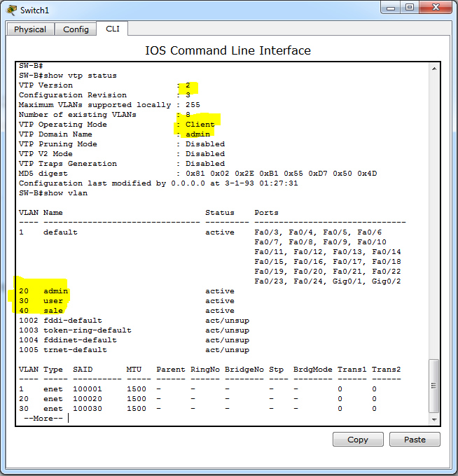The height and width of the screenshot is (476, 458).
Task: Click the 'IOS Command Line Interface' heading
Action: [x=228, y=50]
